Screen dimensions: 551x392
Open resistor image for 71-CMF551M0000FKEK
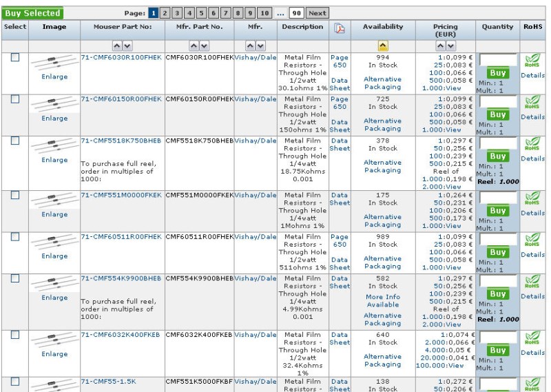pyautogui.click(x=54, y=200)
